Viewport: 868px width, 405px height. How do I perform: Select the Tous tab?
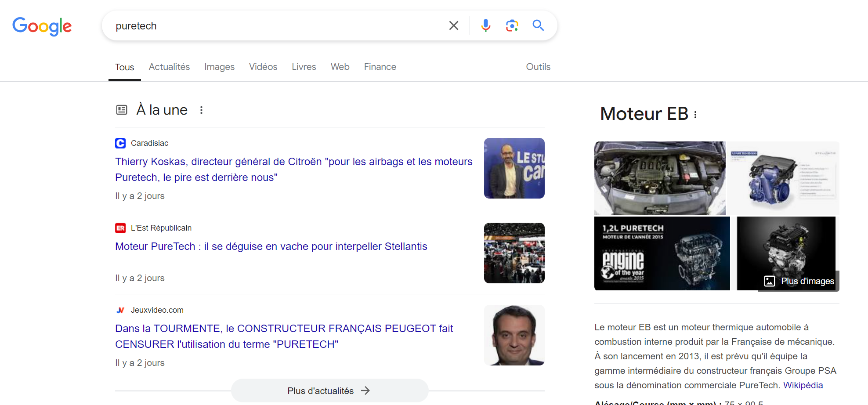125,67
